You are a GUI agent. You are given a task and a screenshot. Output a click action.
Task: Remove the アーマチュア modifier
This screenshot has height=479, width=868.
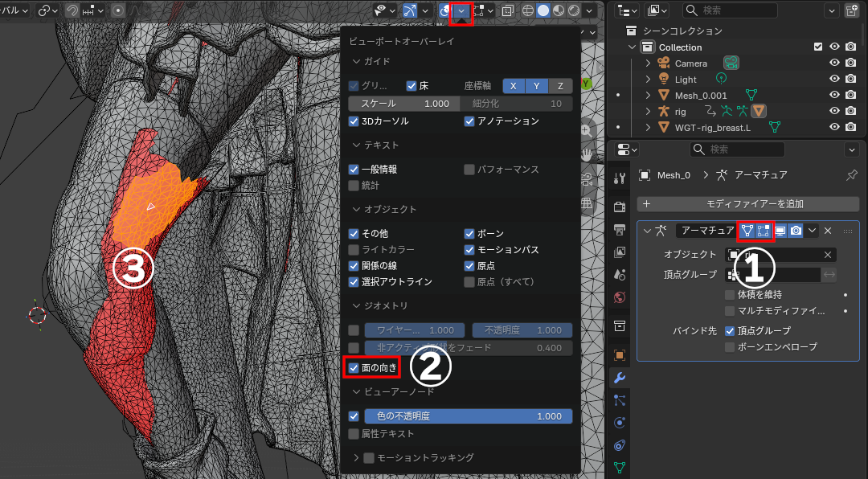(828, 231)
